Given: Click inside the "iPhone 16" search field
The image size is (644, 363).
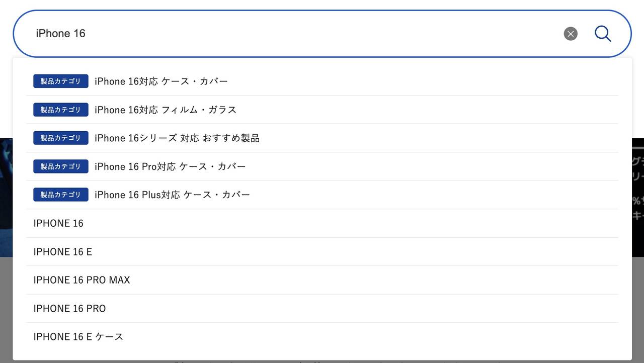Looking at the screenshot, I should (x=302, y=34).
